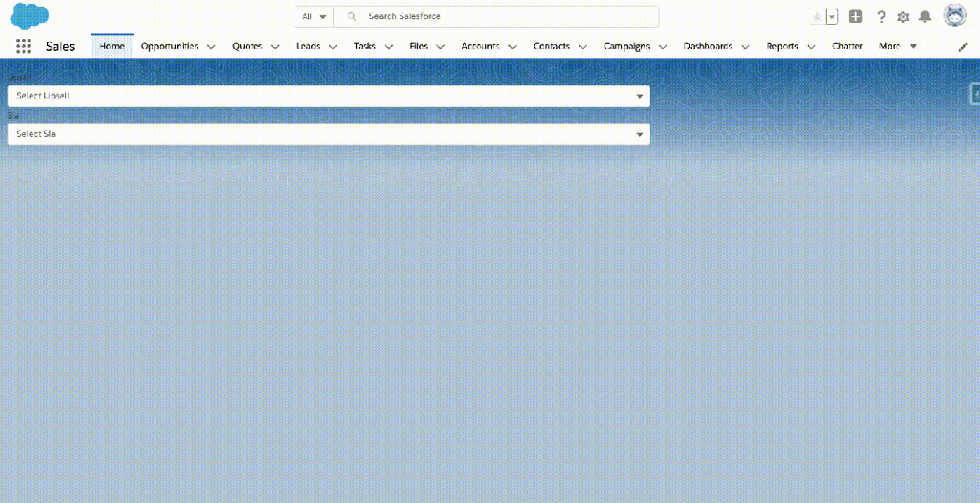This screenshot has width=980, height=503.
Task: Click the pencil icon to edit navigation
Action: click(x=963, y=46)
